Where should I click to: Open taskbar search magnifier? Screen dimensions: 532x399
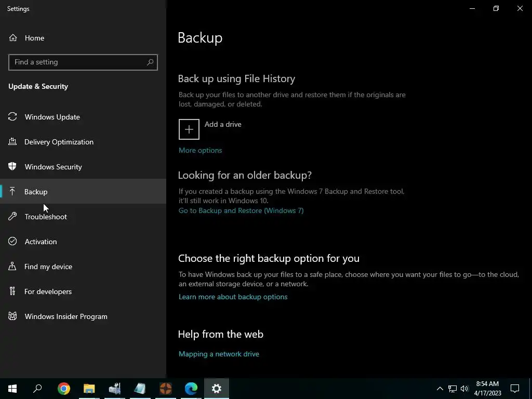[x=37, y=389]
